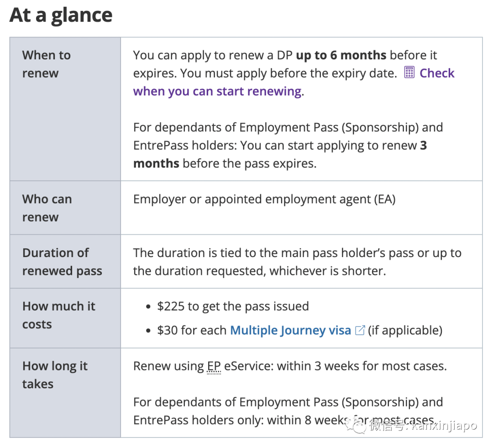The image size is (493, 448).
Task: Click the 'whichever is shorter' duration sentence
Action: [x=297, y=262]
